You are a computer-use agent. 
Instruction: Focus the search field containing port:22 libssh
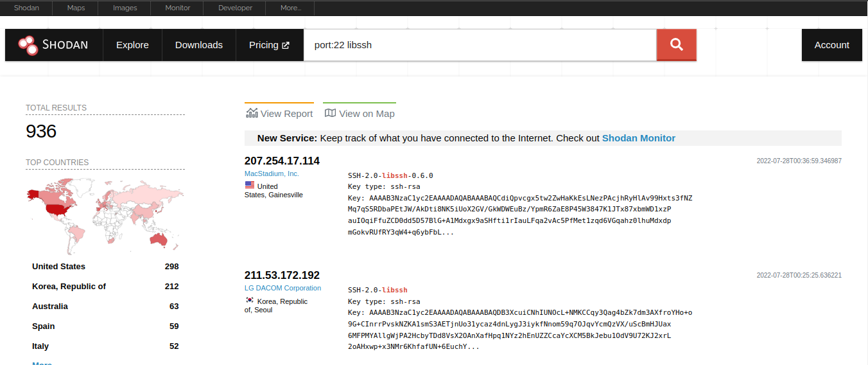pyautogui.click(x=480, y=45)
